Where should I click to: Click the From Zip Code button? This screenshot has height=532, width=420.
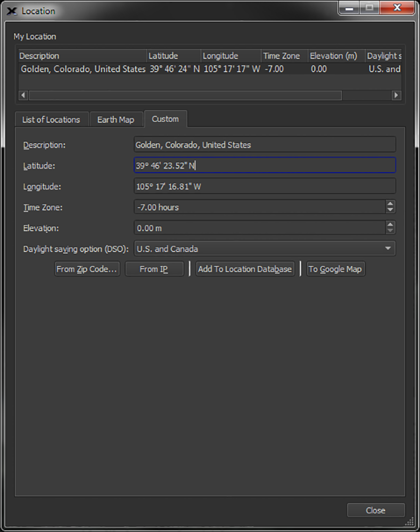tap(87, 269)
